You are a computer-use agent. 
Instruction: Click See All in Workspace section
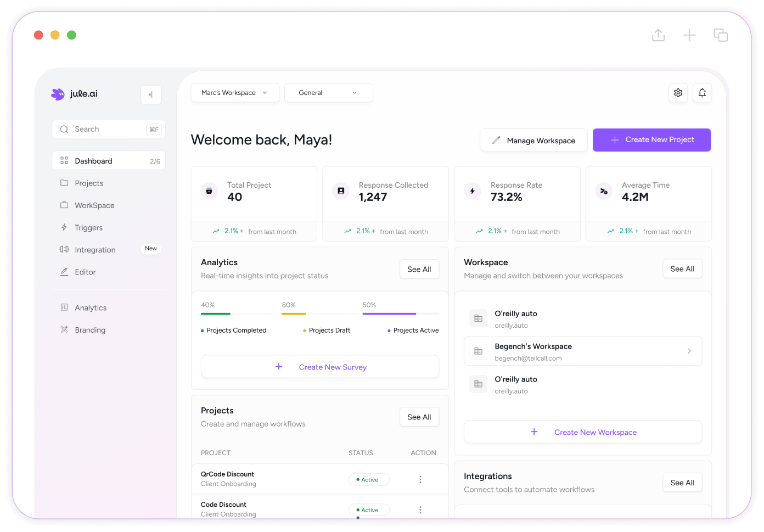682,268
